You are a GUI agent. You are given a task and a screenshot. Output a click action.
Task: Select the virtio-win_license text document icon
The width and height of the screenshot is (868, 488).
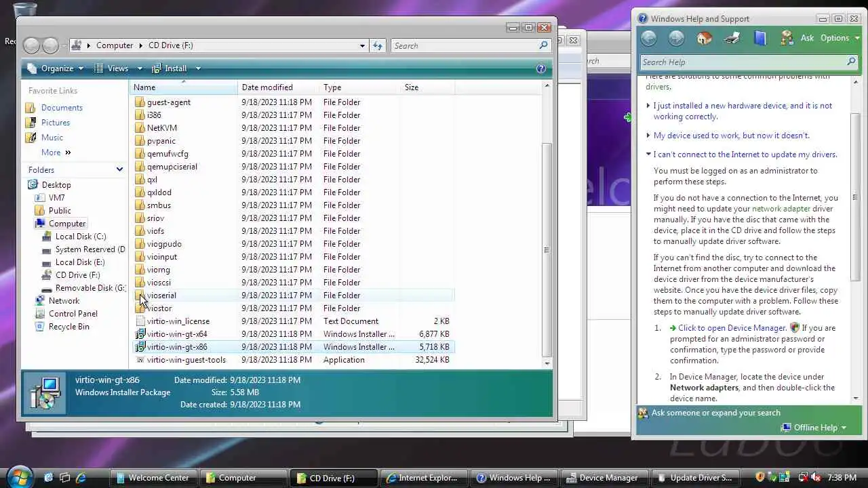[140, 321]
